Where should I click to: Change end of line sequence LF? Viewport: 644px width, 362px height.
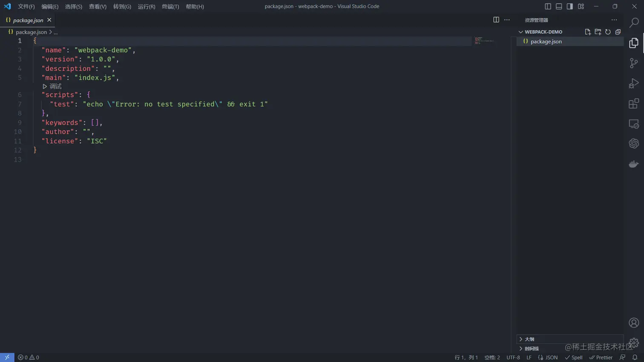coord(529,357)
